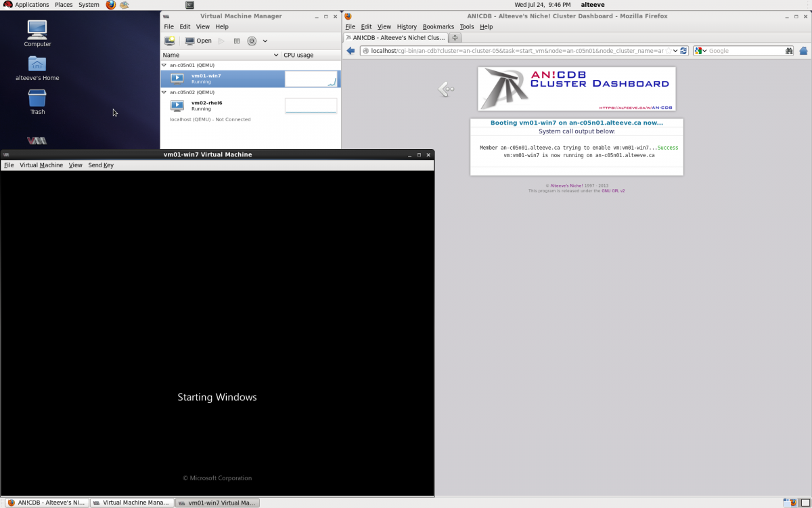Collapse the an-c05n02 (QEMU) tree node

164,92
